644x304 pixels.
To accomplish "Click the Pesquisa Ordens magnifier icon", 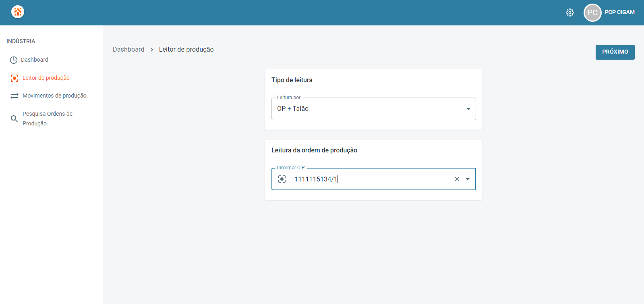I will point(14,119).
